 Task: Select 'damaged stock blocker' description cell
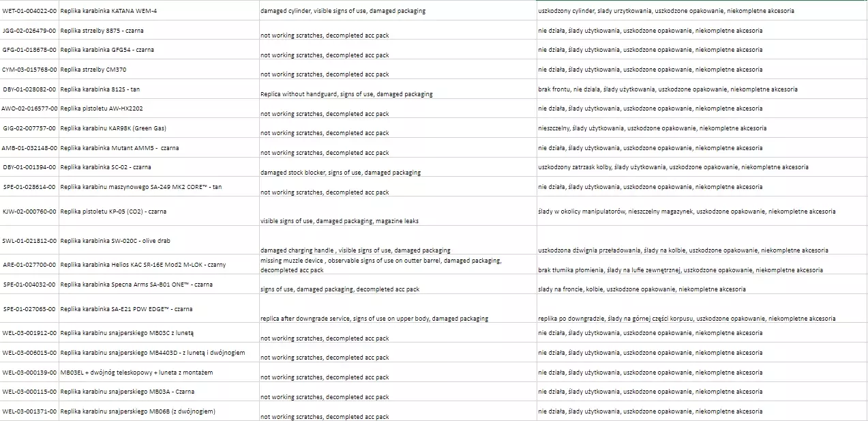[340, 173]
